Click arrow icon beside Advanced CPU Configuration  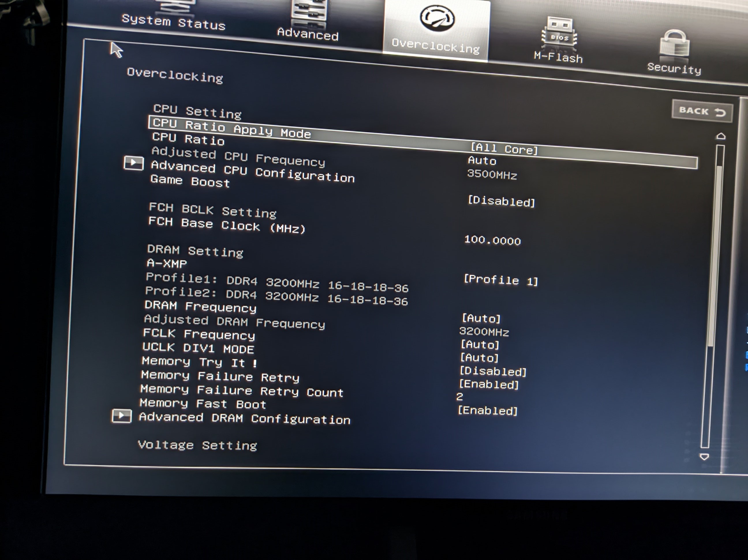coord(134,163)
